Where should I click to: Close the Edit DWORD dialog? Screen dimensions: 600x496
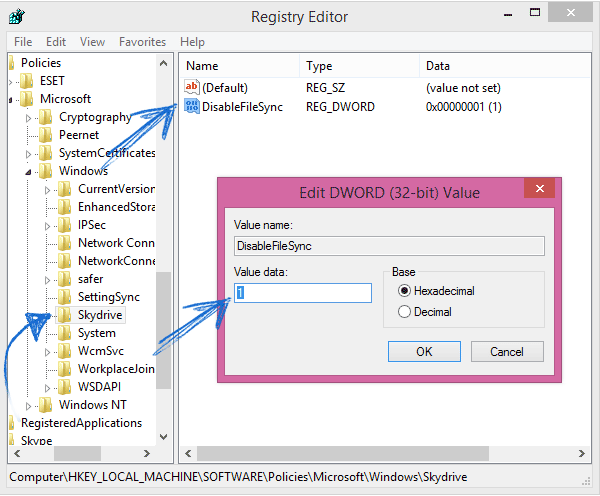coord(539,189)
